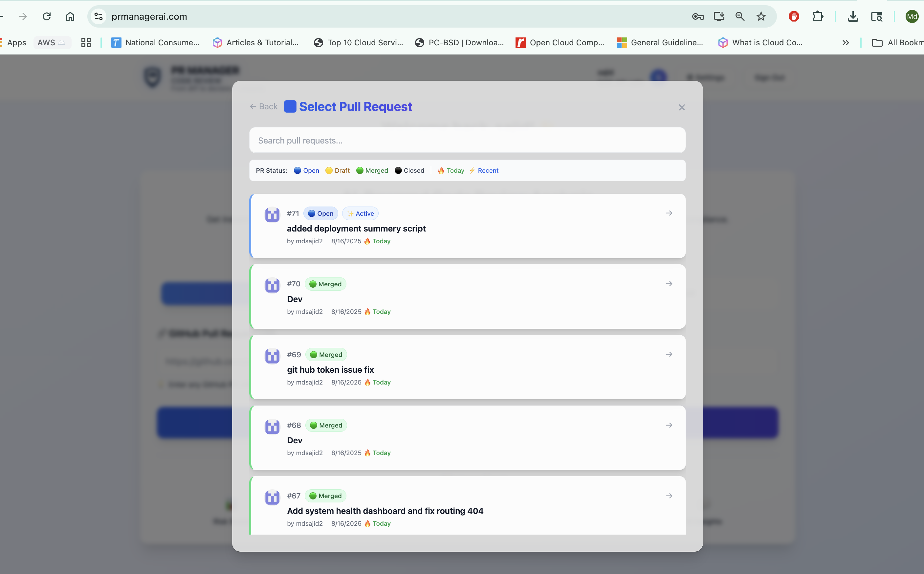Screen dimensions: 924x574
Task: Open PR 'git hub token issue fix'
Action: pos(330,370)
